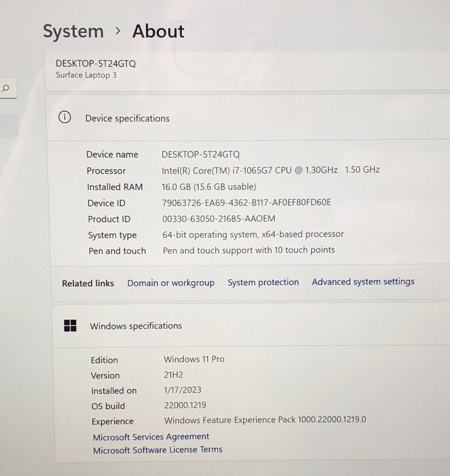Go back to System breadcrumb
The image size is (450, 476).
73,31
